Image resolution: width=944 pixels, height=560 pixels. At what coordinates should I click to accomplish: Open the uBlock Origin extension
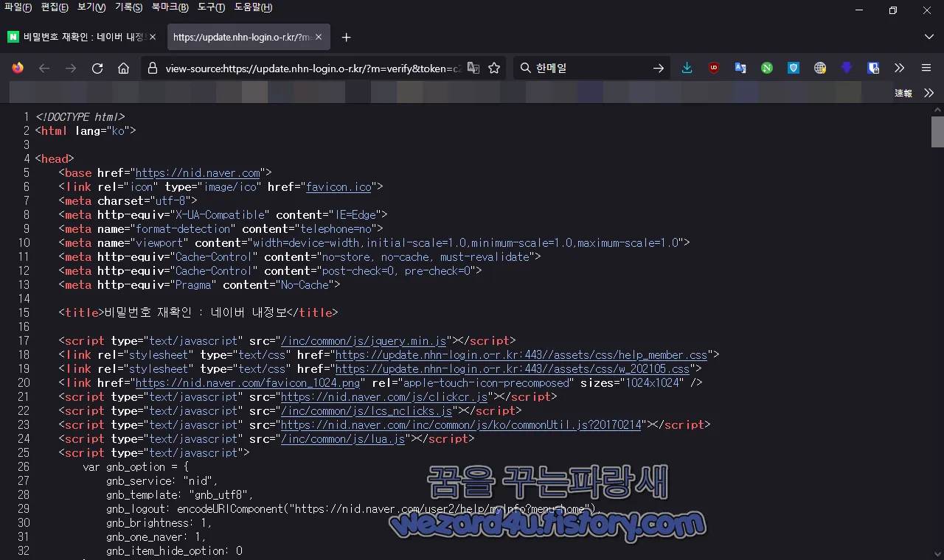[714, 68]
